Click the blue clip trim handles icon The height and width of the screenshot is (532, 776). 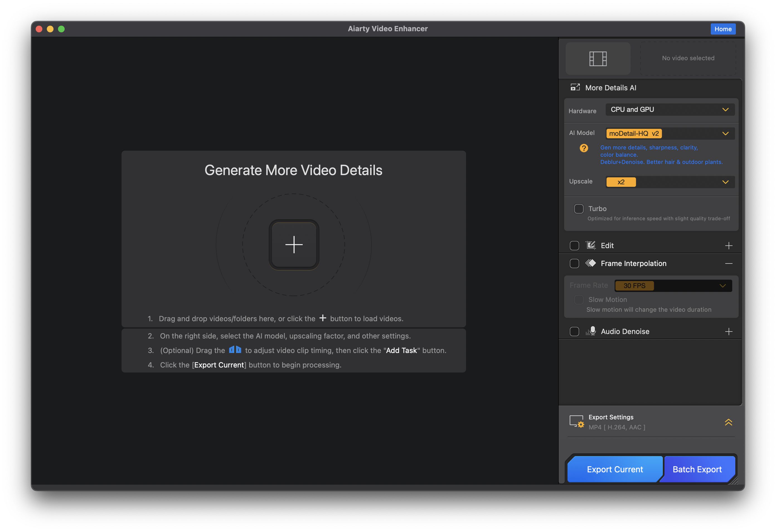click(x=235, y=350)
